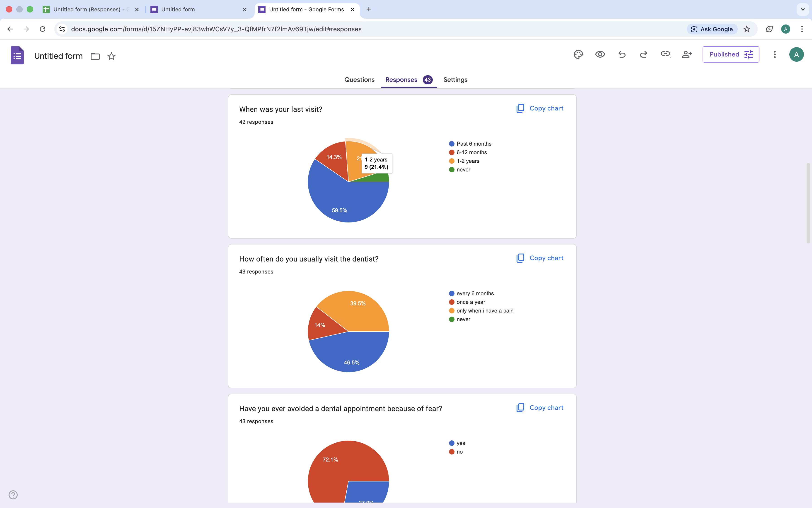Open the Chrome profile avatar
Image resolution: width=812 pixels, height=508 pixels.
tap(785, 29)
